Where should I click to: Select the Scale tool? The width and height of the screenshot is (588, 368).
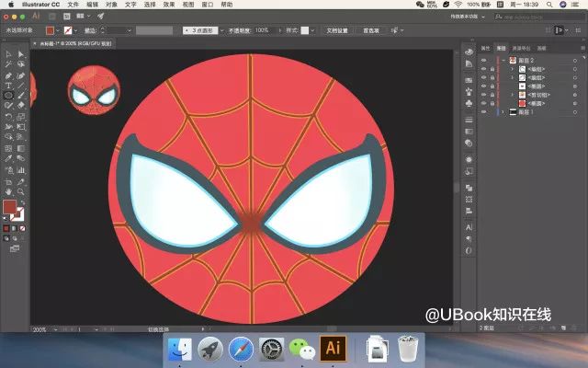21,117
